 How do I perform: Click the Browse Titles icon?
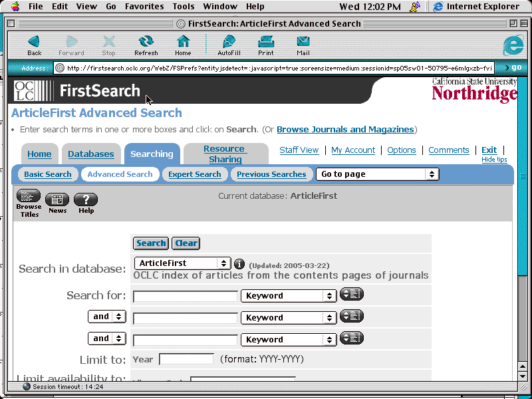coord(29,203)
